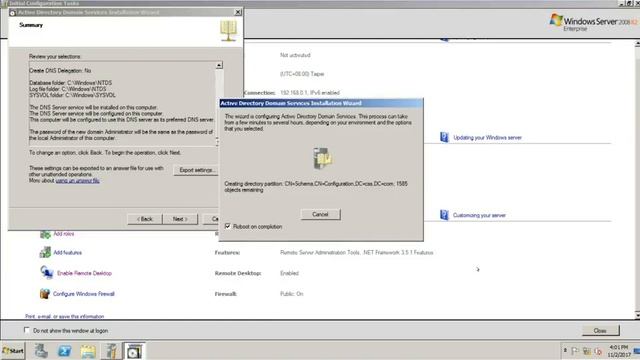Open Updating your Windows server section
The height and width of the screenshot is (360, 640).
coord(487,138)
